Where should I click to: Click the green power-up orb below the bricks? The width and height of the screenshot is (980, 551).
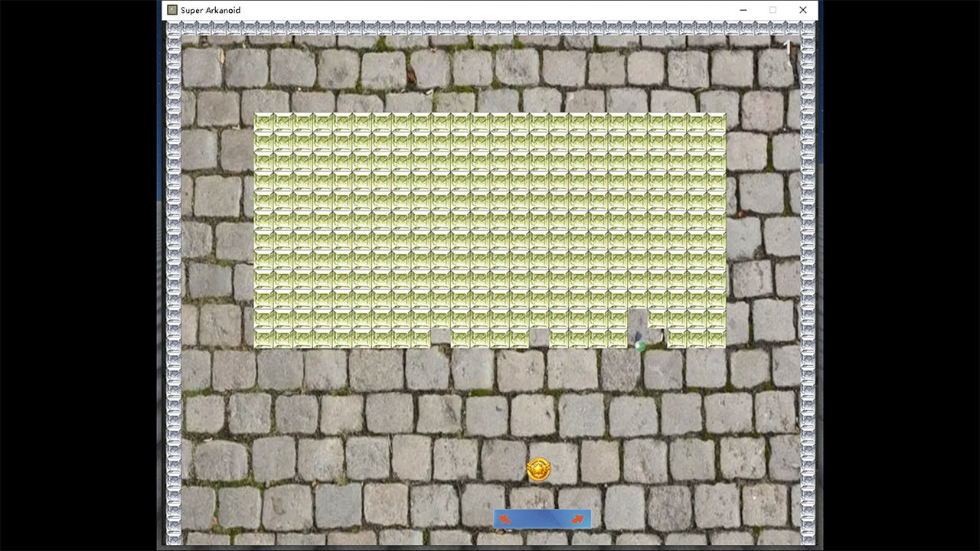click(x=642, y=346)
